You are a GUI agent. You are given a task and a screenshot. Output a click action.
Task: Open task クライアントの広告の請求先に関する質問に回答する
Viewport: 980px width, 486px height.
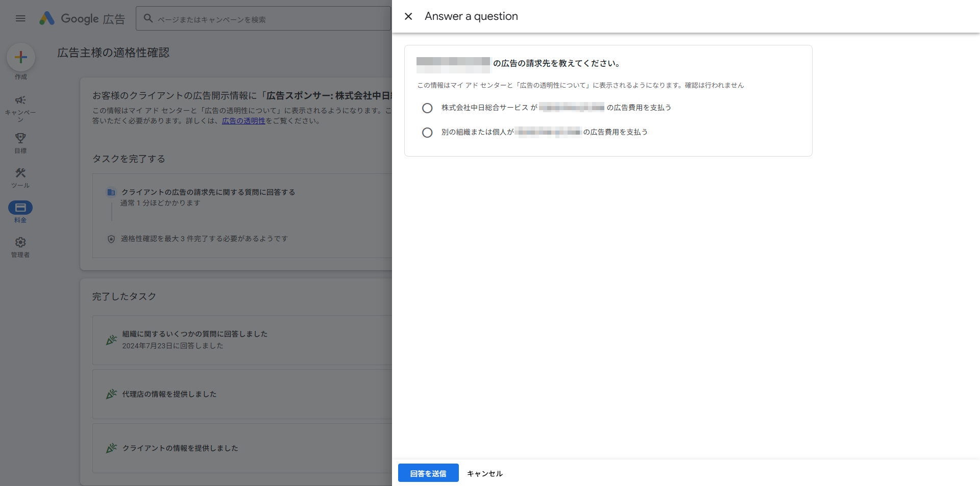208,192
